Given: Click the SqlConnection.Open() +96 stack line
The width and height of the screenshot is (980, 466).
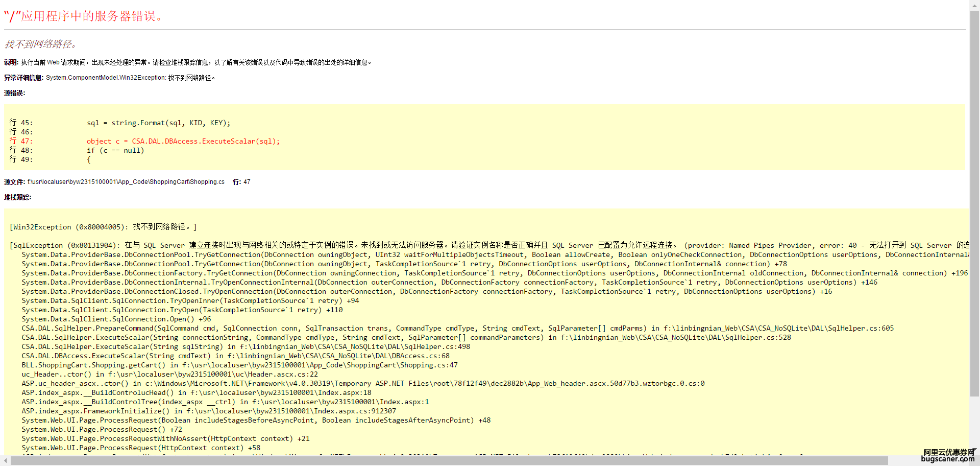Looking at the screenshot, I should pyautogui.click(x=116, y=319).
